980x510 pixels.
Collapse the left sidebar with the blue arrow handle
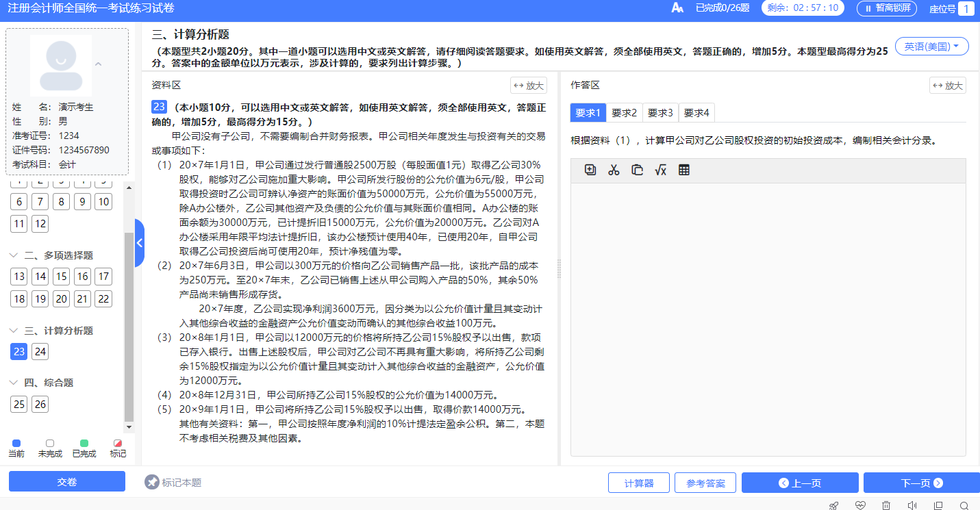tap(140, 243)
